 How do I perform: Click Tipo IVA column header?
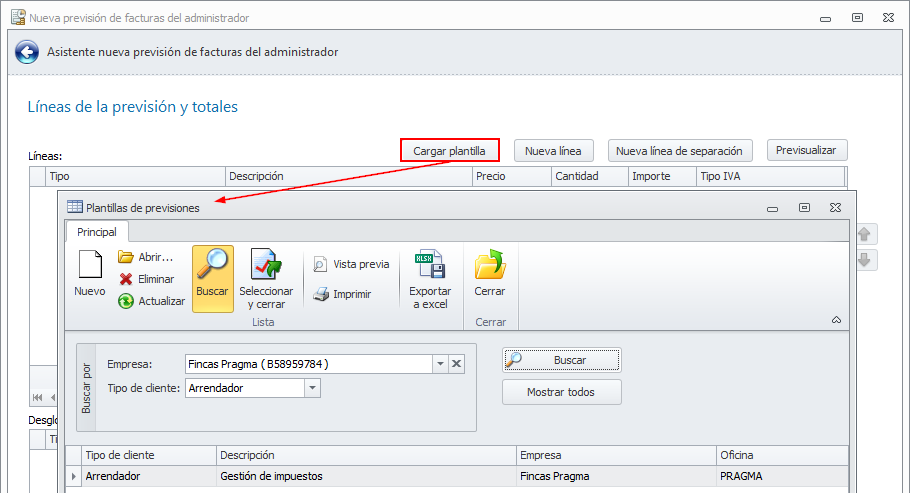770,176
